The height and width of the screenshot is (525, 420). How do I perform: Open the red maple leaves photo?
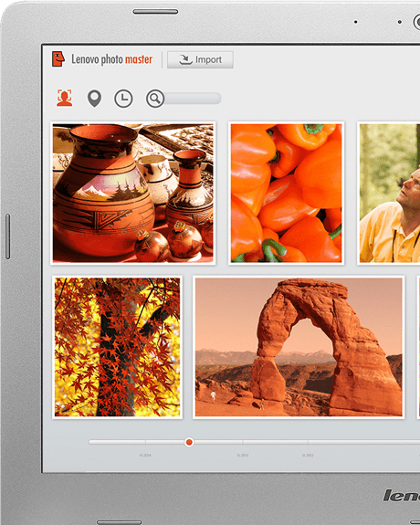[x=117, y=347]
